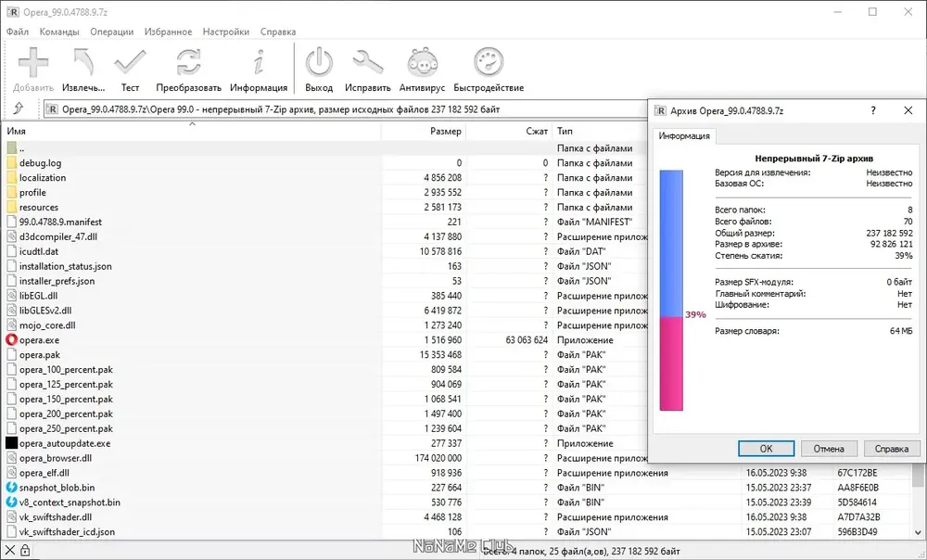This screenshot has width=927, height=560.
Task: Open the Информация (Info) toolbar icon
Action: point(259,62)
